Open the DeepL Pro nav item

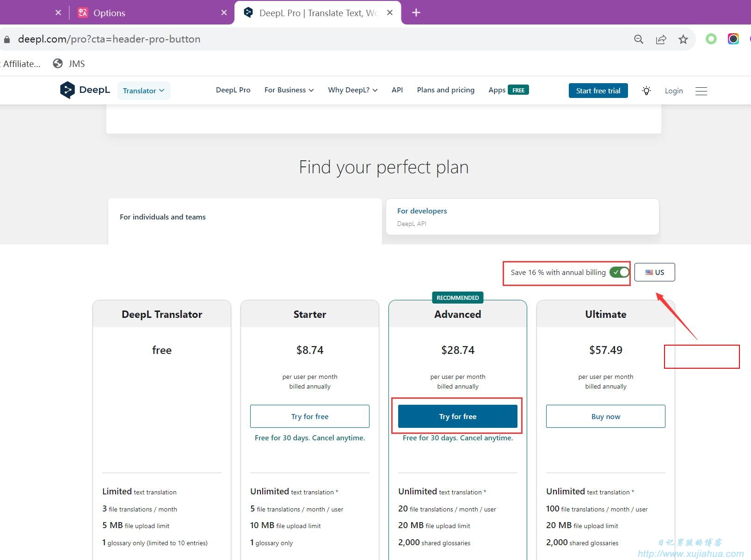point(233,90)
